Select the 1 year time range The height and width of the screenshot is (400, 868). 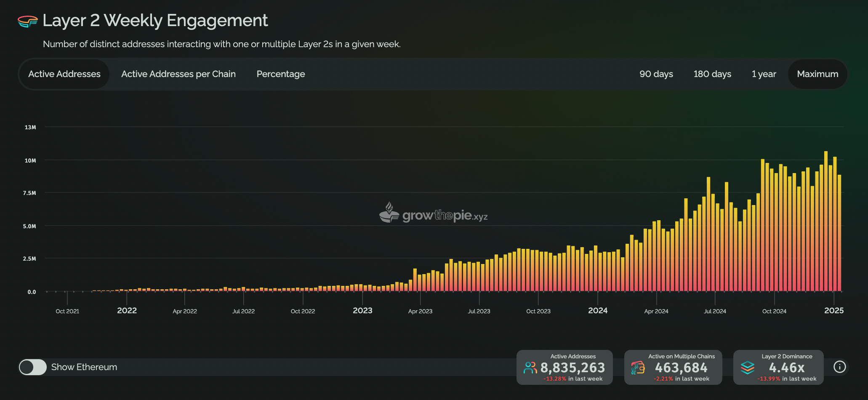(x=764, y=74)
